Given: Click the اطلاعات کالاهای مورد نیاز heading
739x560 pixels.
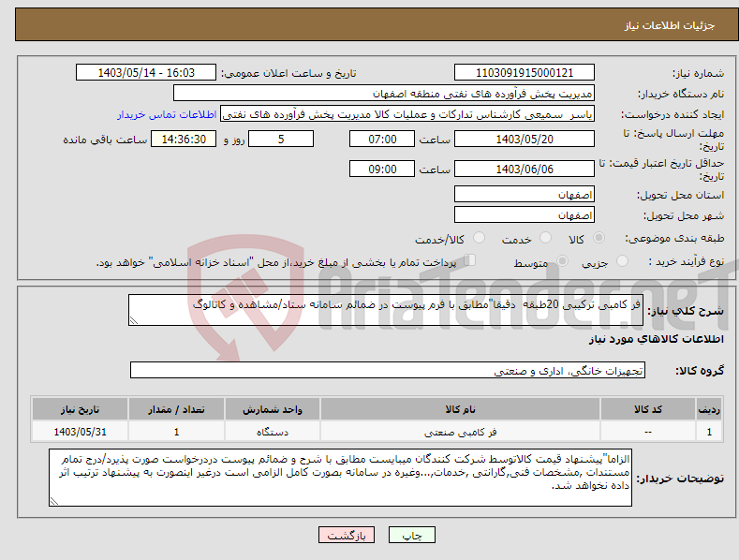Looking at the screenshot, I should (x=656, y=339).
